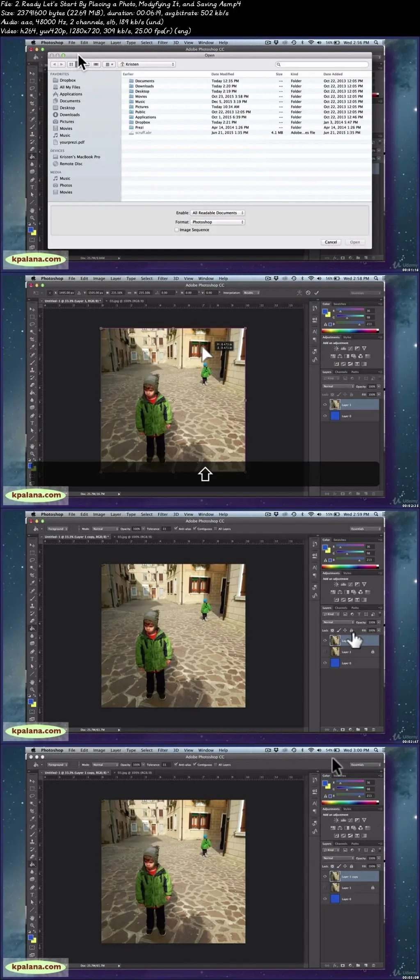Select the Pen tool in the 3:00 PM frame
Viewport: 420px width, 980px height.
32,887
